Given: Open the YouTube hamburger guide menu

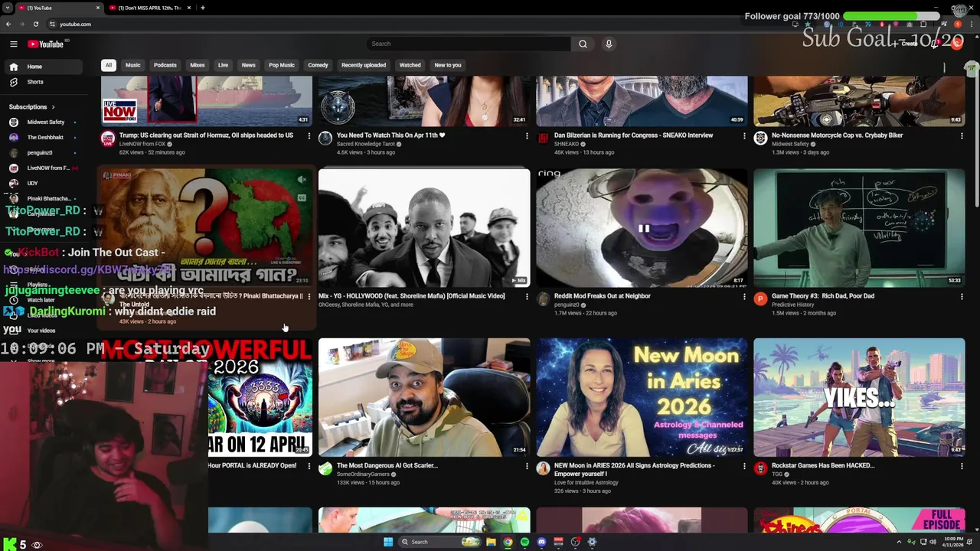Looking at the screenshot, I should [14, 44].
